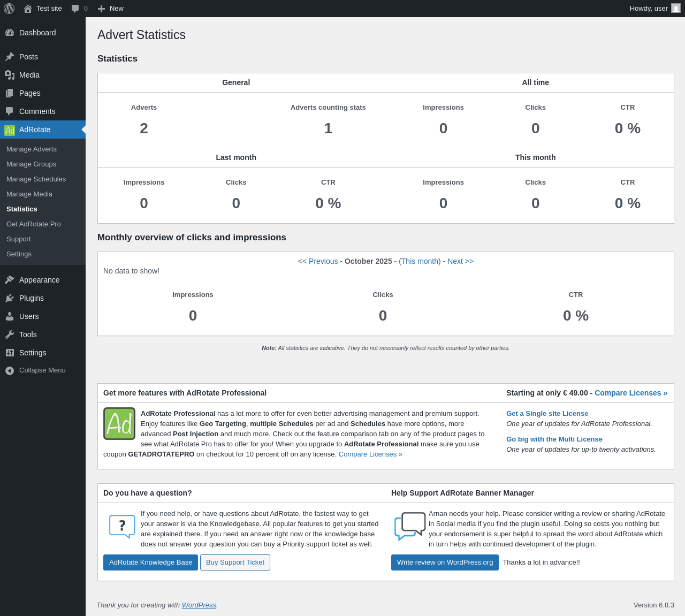This screenshot has width=685, height=616.
Task: Click the 'Adverts counting stats' label
Action: 328,108
